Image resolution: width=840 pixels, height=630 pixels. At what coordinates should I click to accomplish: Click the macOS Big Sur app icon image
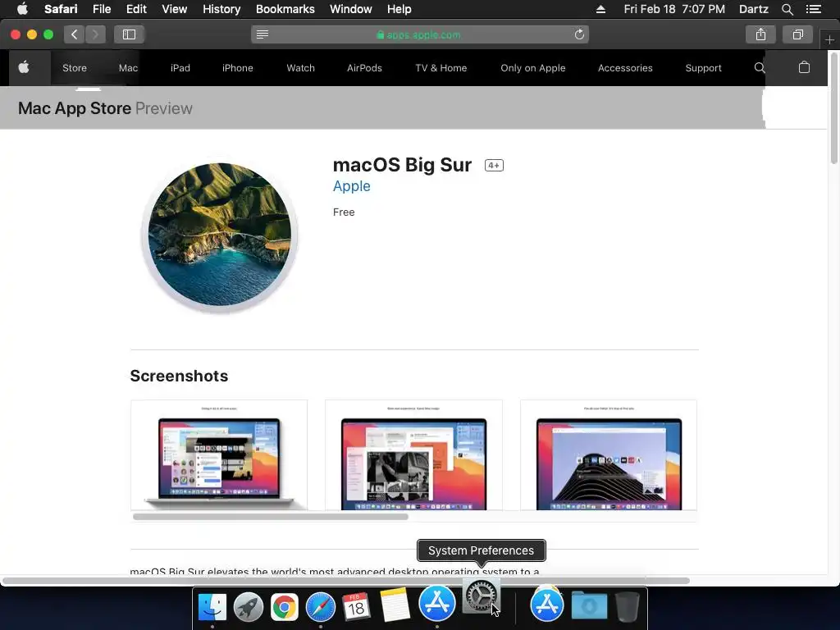(x=220, y=235)
